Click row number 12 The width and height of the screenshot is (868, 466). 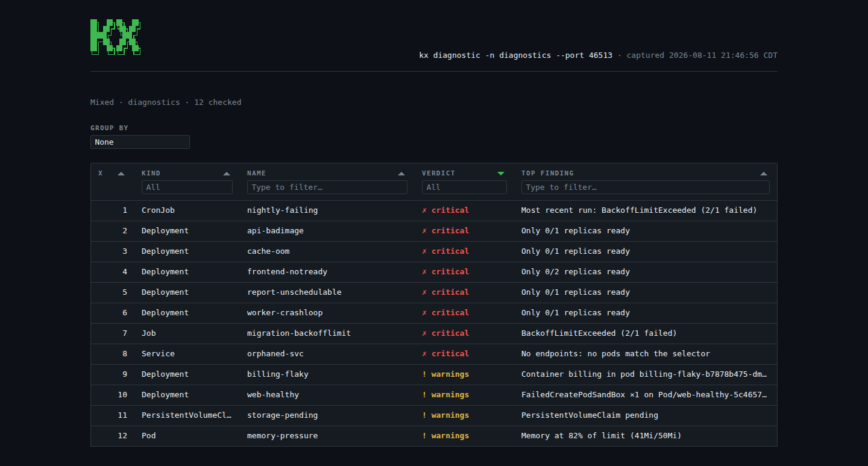click(123, 436)
